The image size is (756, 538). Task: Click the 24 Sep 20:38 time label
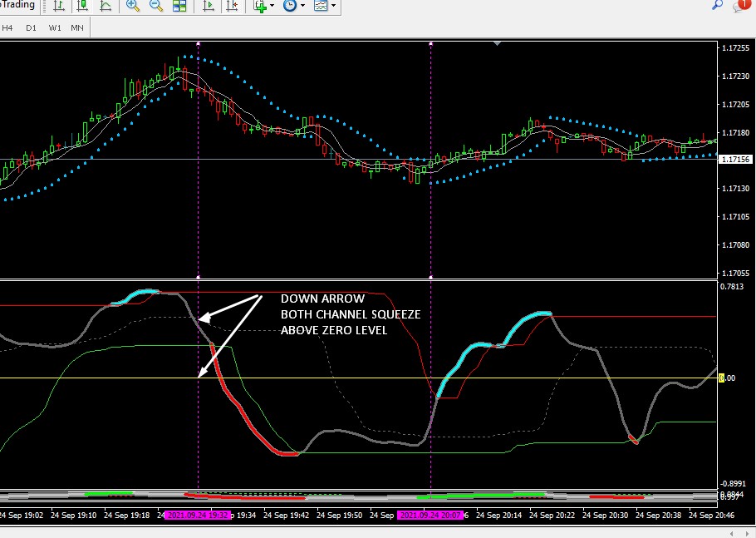659,516
